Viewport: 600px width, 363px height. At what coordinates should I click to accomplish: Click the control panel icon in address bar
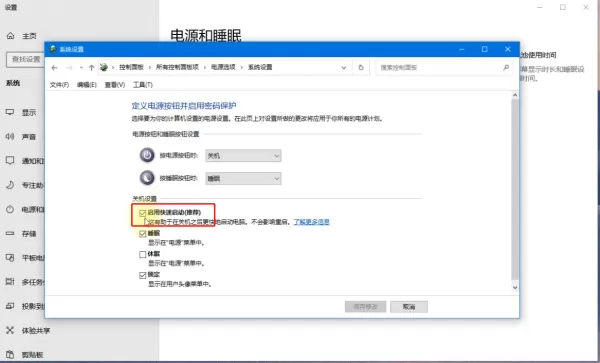click(x=104, y=67)
